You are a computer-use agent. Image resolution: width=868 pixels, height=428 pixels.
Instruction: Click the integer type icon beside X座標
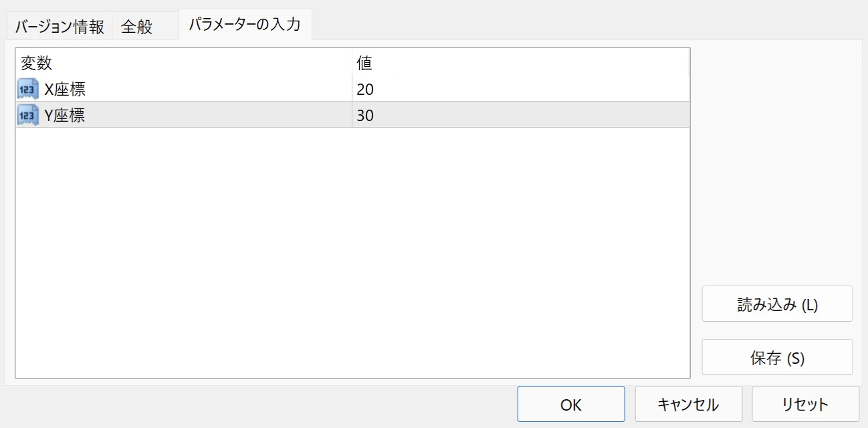click(x=28, y=89)
